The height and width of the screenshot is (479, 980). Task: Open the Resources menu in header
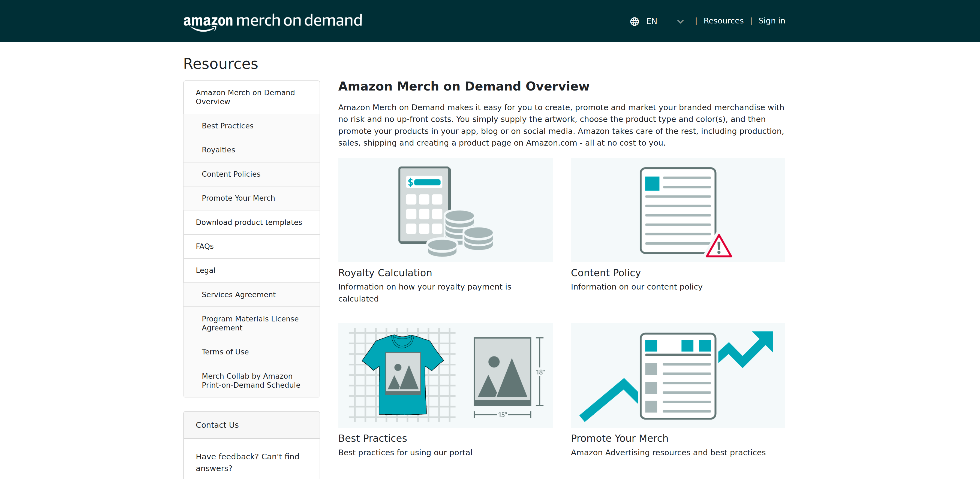click(x=723, y=20)
